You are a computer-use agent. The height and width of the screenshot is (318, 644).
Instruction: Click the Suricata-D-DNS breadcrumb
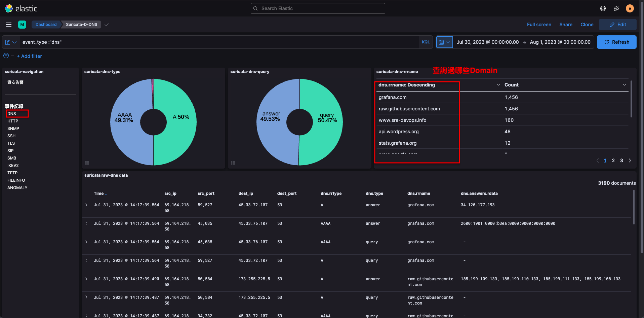coord(81,25)
